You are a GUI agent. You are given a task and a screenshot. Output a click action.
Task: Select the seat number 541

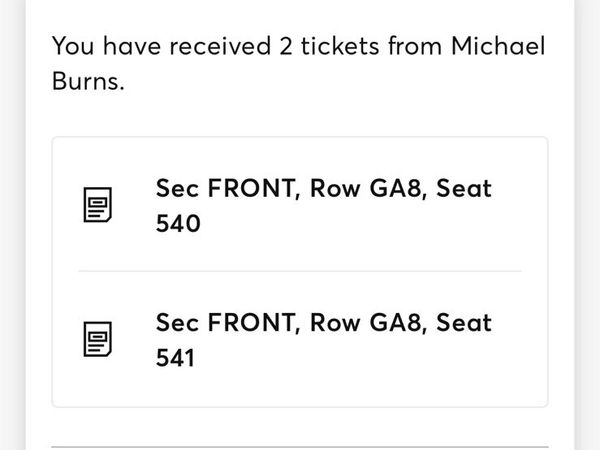pyautogui.click(x=175, y=358)
